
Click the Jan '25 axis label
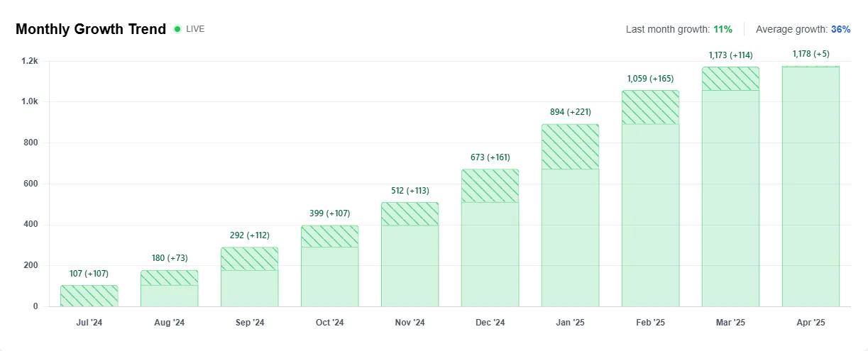pos(571,323)
